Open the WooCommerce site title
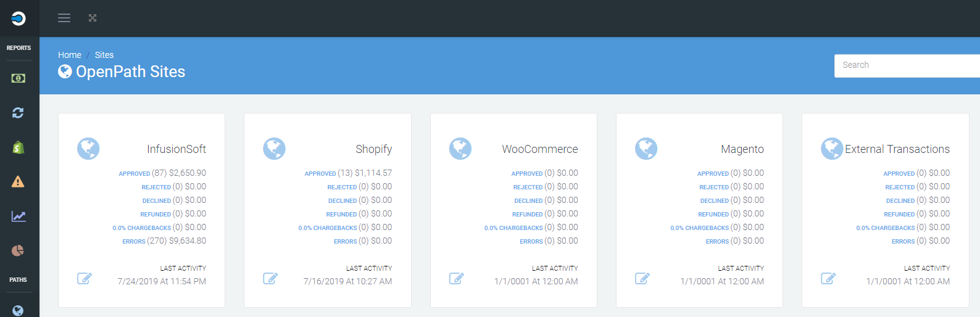 pos(540,149)
